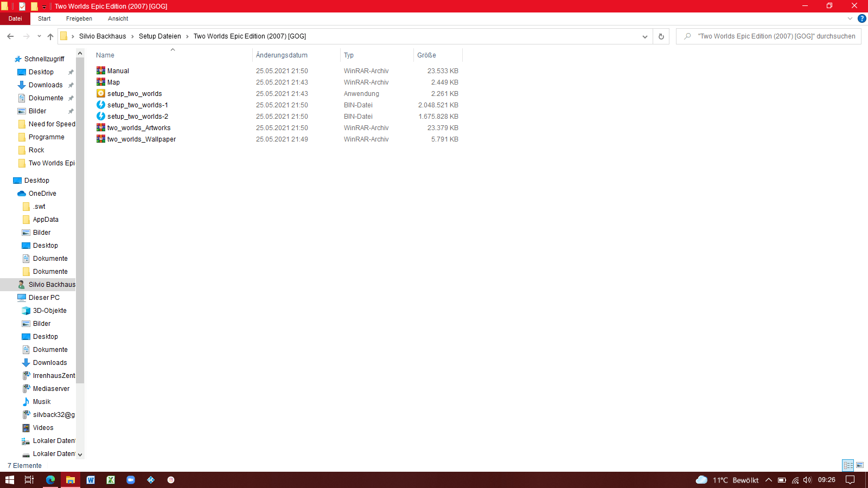
Task: Open Rock folder in sidebar
Action: tap(36, 150)
